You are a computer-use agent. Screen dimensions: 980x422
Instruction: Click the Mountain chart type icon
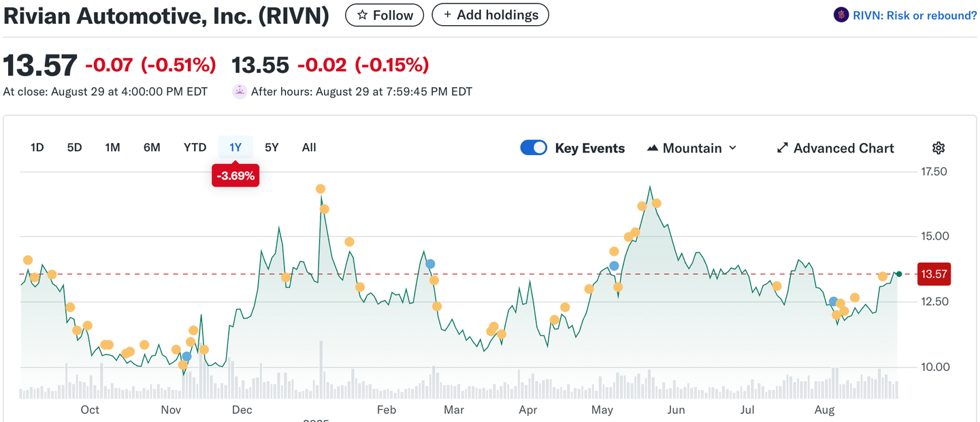point(652,148)
